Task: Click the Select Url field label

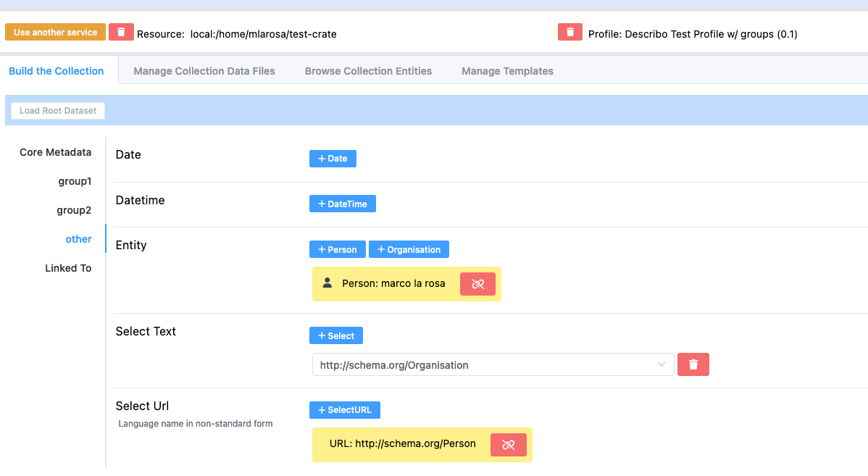Action: [x=142, y=406]
